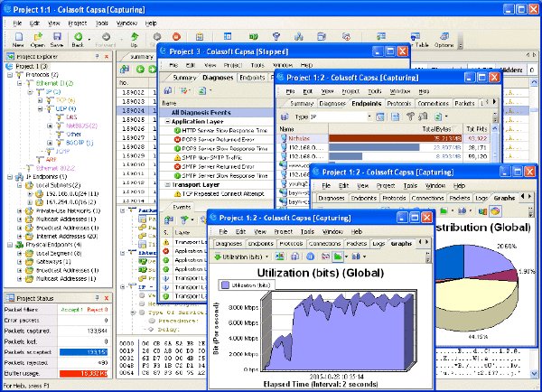The width and height of the screenshot is (542, 392).
Task: Select packet row 159022 in packet list
Action: coord(136,93)
